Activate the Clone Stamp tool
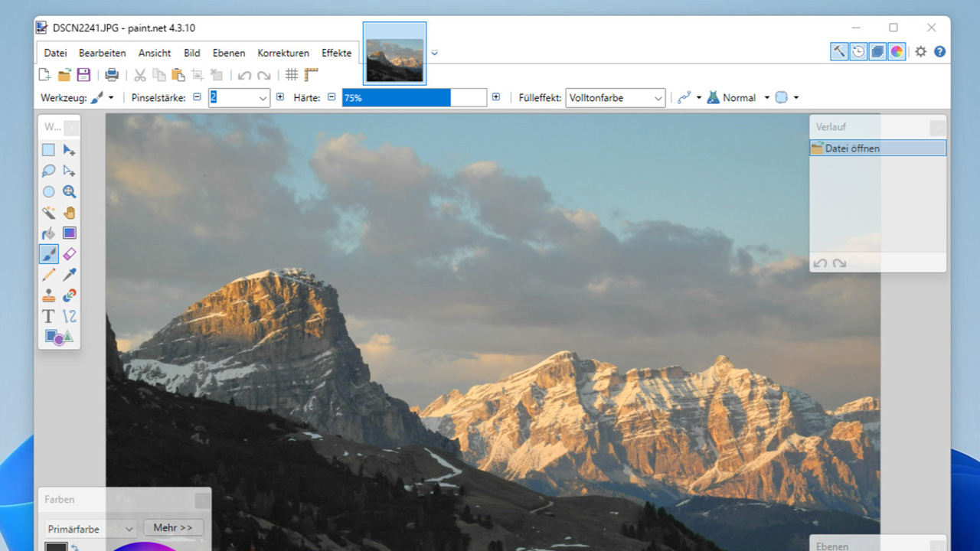980x551 pixels. point(48,295)
